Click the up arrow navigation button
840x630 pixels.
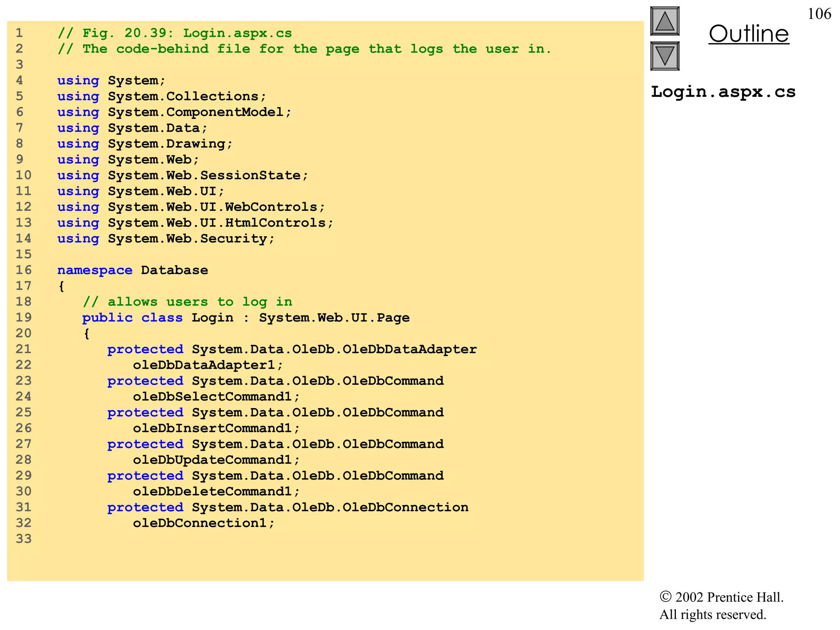(665, 21)
